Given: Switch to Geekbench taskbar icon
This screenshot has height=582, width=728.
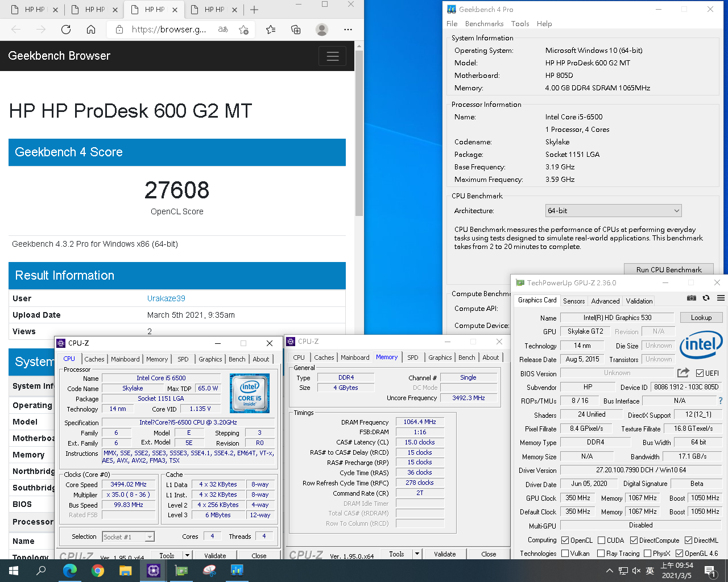Looking at the screenshot, I should 237,571.
